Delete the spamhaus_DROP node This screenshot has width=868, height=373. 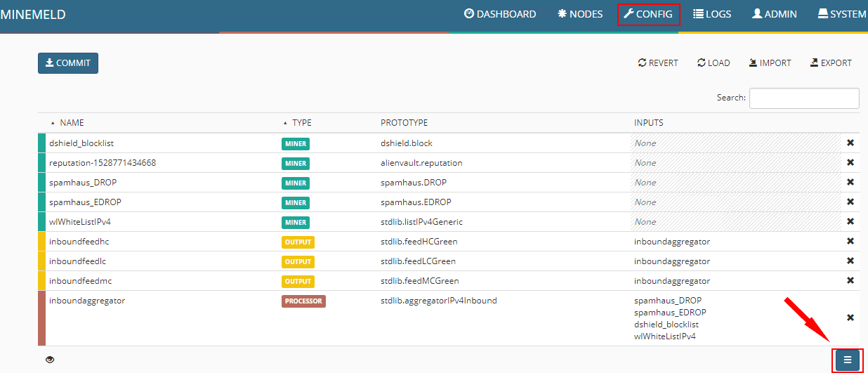click(x=850, y=183)
